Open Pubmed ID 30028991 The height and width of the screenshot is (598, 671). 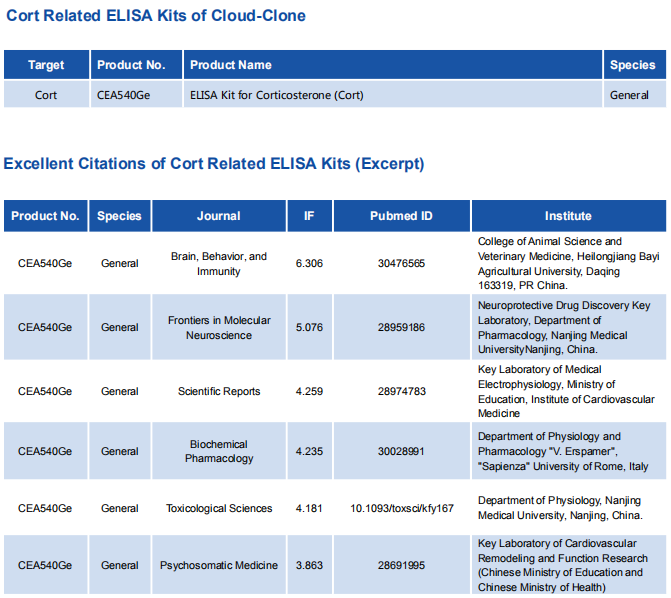401,452
